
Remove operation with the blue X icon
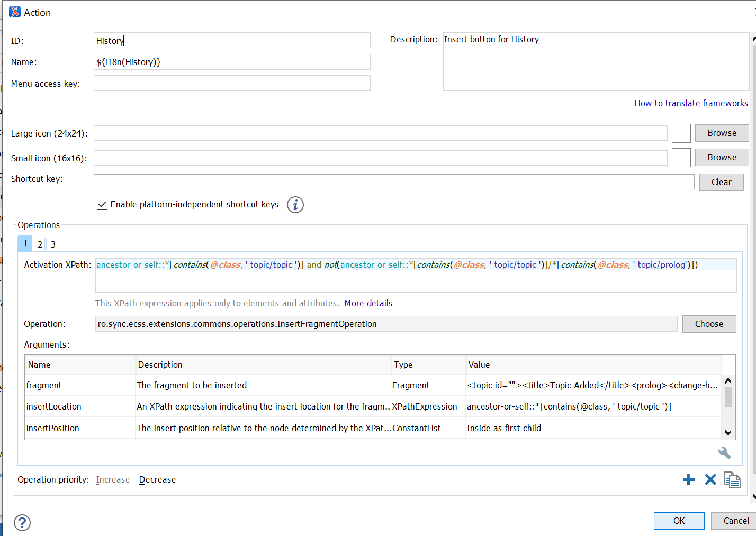[x=710, y=479]
